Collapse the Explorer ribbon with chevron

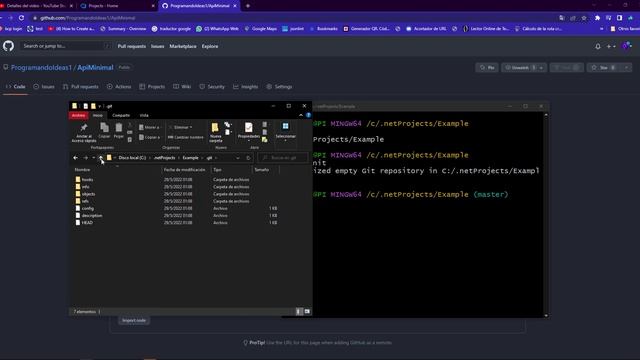pos(301,116)
